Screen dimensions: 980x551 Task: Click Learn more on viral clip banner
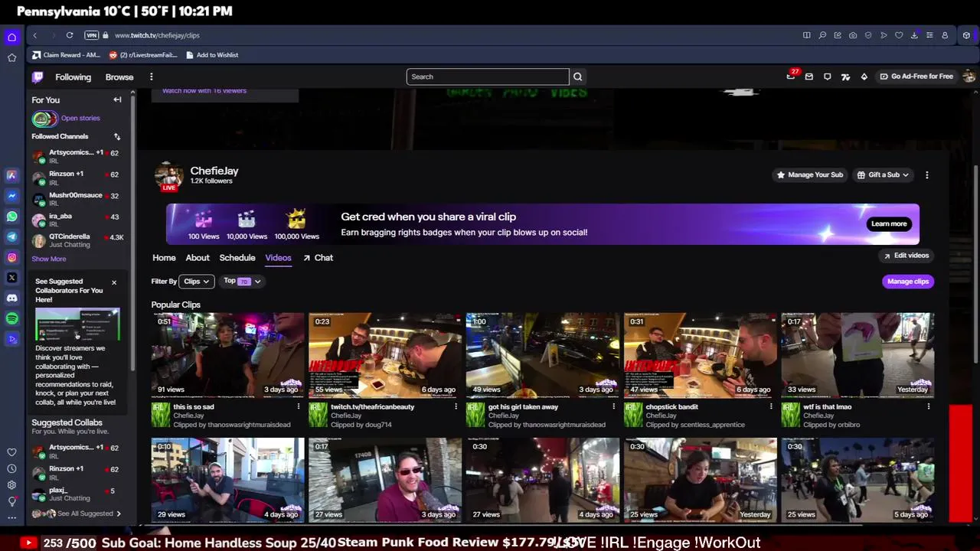889,223
